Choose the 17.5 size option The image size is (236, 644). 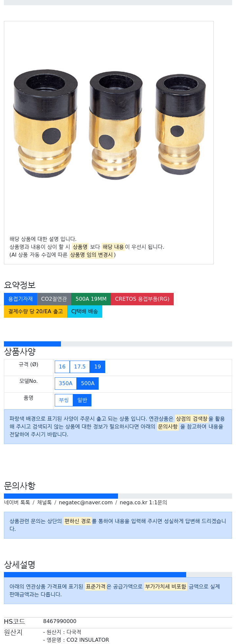click(80, 367)
